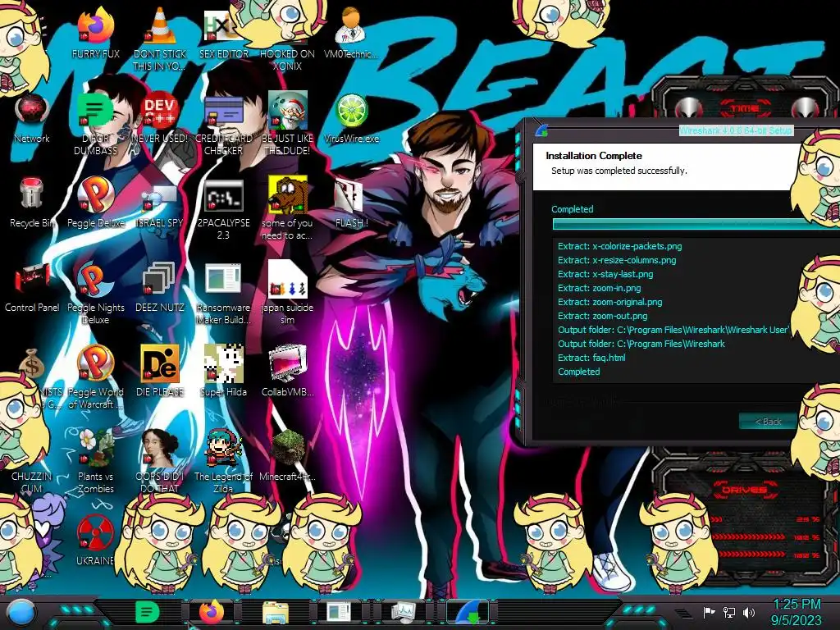This screenshot has height=630, width=840.
Task: Click the Wireshark setup progress bar
Action: tap(696, 225)
